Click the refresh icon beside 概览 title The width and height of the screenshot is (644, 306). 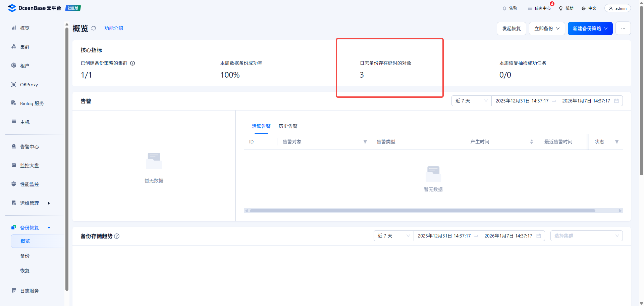(94, 29)
